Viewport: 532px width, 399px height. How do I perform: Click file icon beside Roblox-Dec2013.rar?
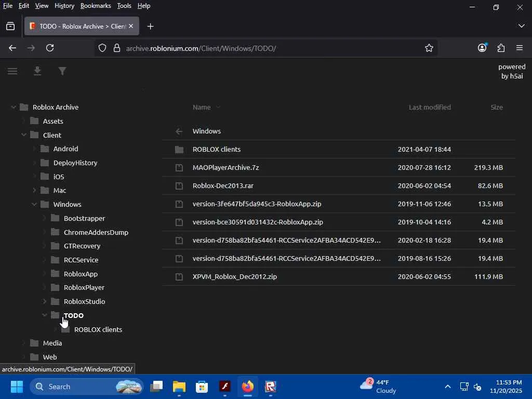(x=179, y=186)
